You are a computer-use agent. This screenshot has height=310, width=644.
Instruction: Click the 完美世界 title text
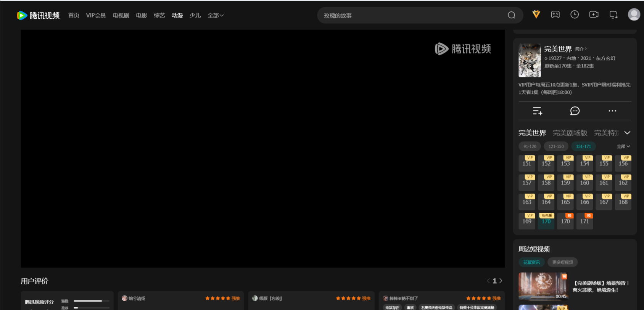click(558, 49)
